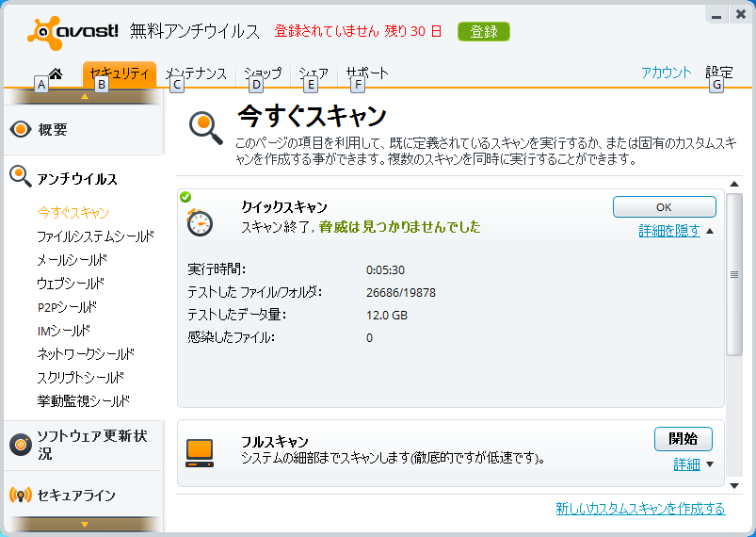Click the セキュアライン signal icon

21,495
